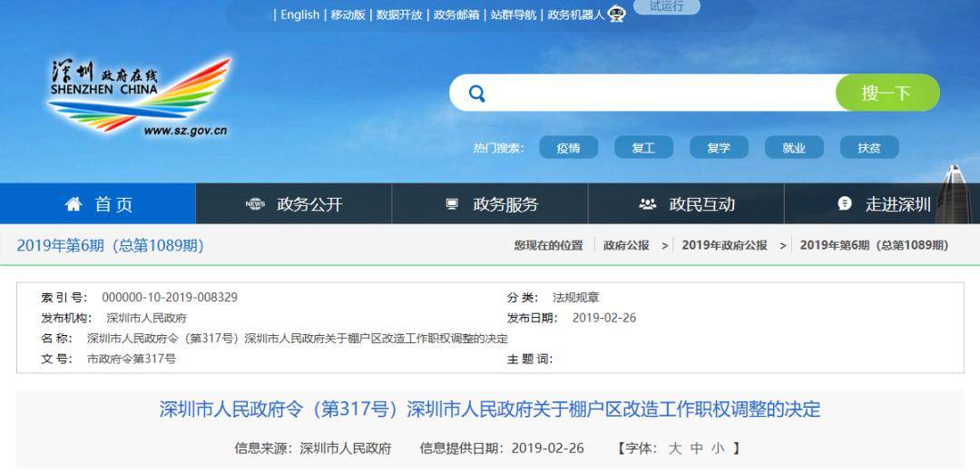This screenshot has height=474, width=980.
Task: Click the magnifier icon in search bar
Action: click(477, 94)
